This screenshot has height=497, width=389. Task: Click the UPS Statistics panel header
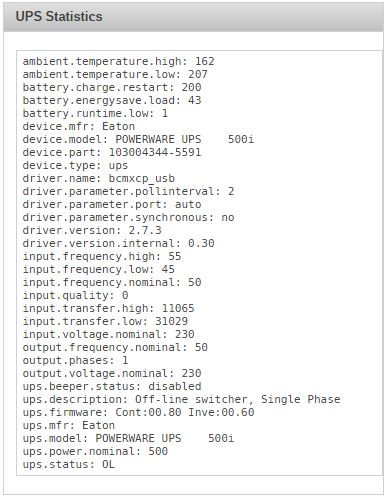tap(193, 17)
